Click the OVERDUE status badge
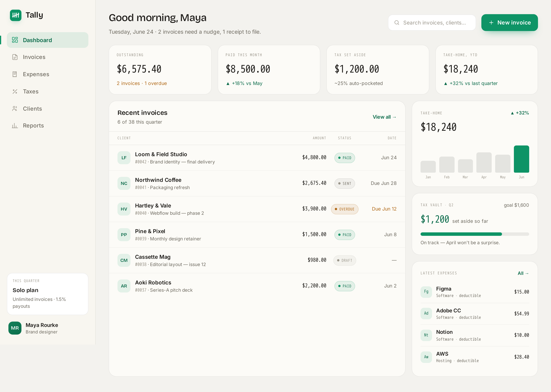The height and width of the screenshot is (392, 551). tap(345, 209)
